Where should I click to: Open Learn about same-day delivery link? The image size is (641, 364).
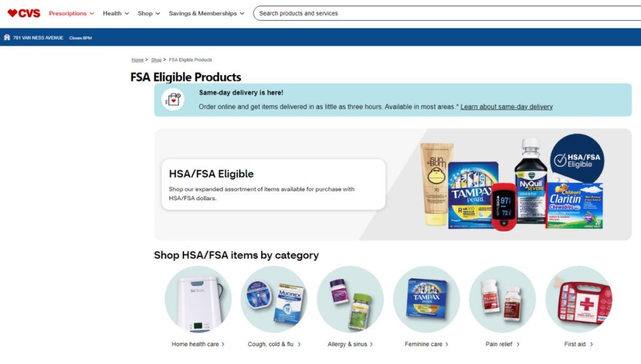coord(506,106)
